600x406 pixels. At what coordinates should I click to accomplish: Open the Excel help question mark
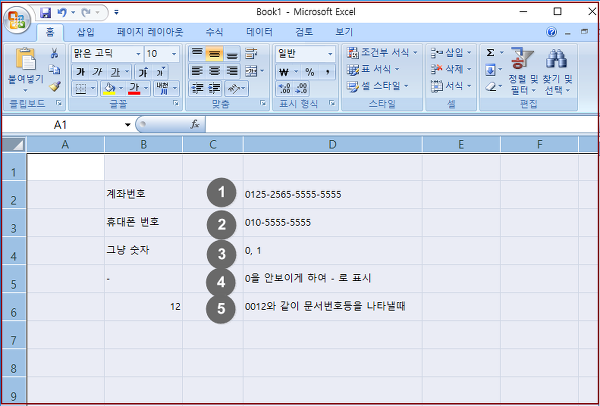pyautogui.click(x=551, y=32)
